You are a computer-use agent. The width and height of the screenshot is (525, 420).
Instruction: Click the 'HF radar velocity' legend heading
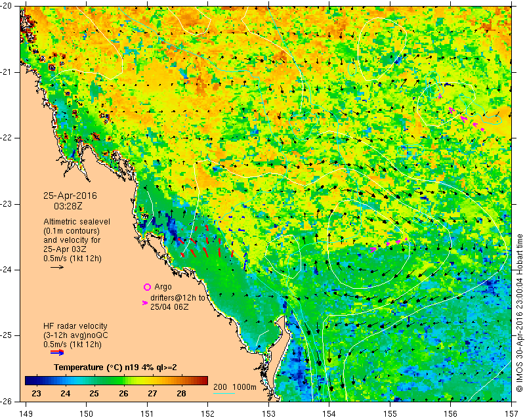[75, 326]
